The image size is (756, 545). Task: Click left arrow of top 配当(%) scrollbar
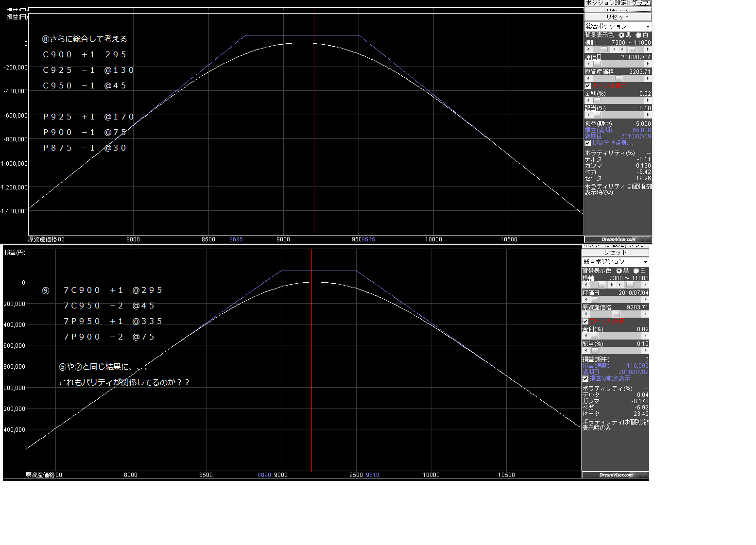pyautogui.click(x=588, y=115)
